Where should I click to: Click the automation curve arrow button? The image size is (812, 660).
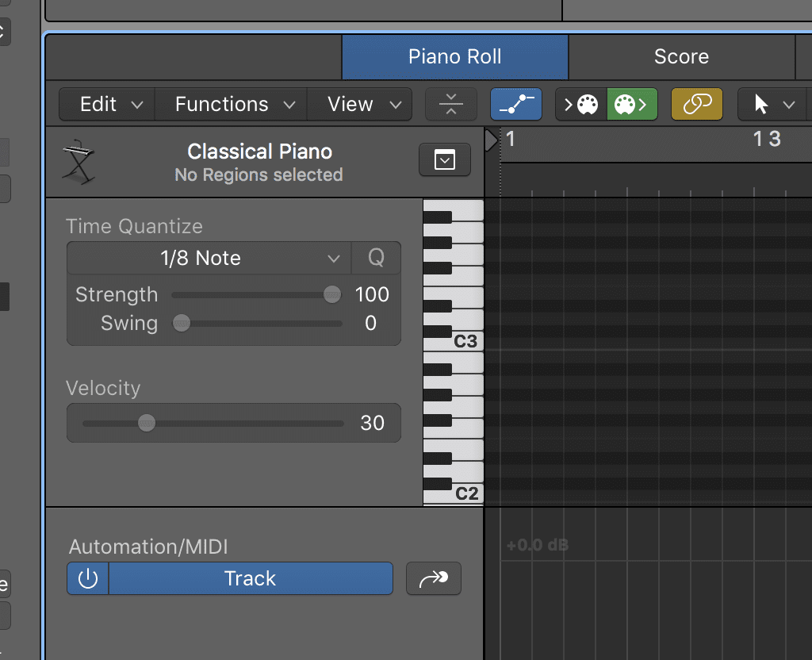coord(433,578)
